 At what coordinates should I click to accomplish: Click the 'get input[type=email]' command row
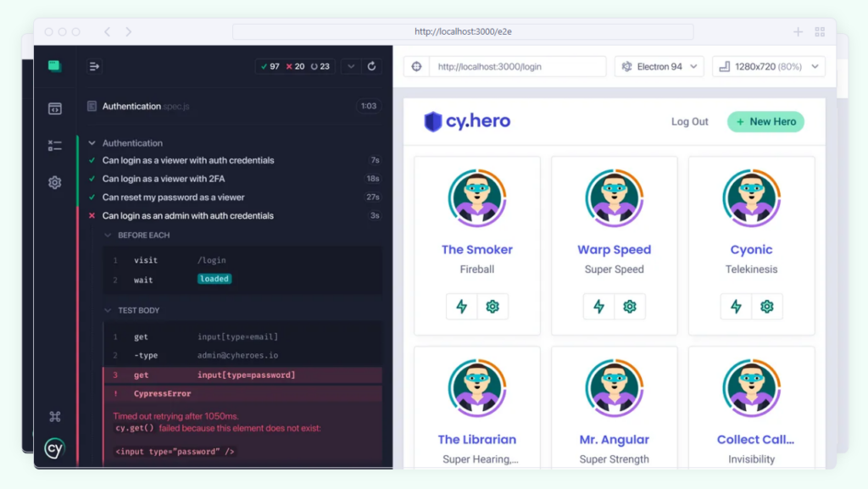[x=242, y=336]
